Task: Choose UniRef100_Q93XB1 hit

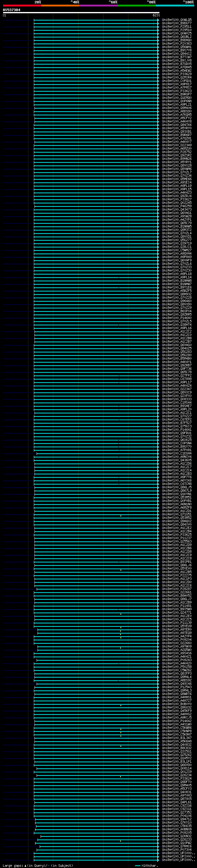Action: (x=177, y=132)
